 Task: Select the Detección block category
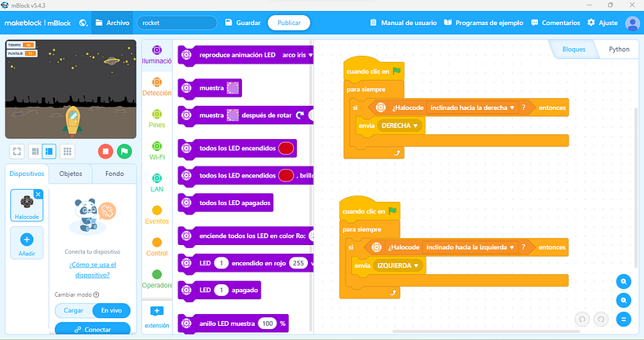(157, 86)
